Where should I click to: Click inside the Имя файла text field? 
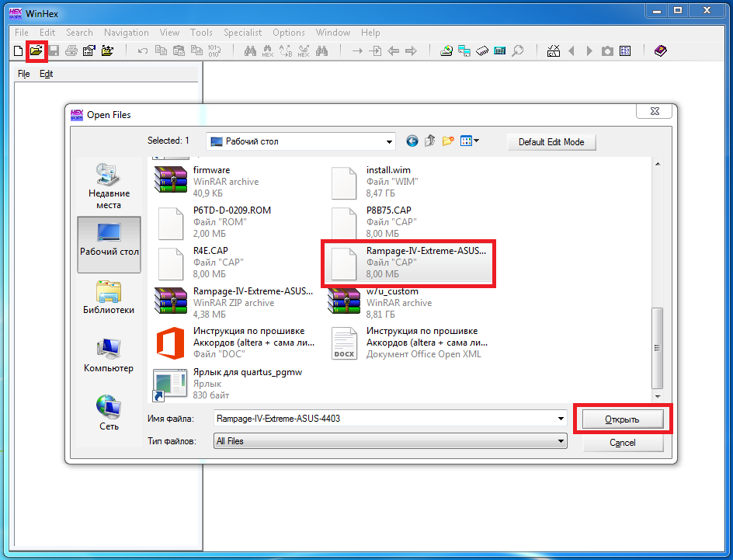click(384, 419)
